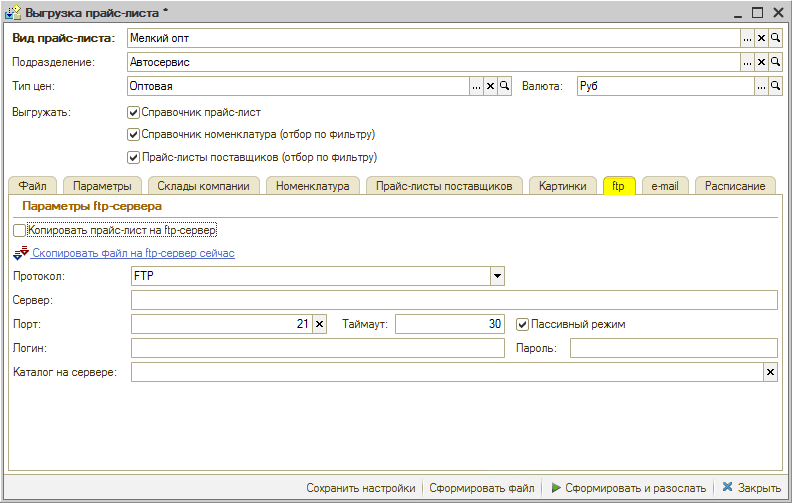Screen dimensions: 792x503
Task: Open the Тип цен selection ellipsis
Action: pyautogui.click(x=477, y=86)
